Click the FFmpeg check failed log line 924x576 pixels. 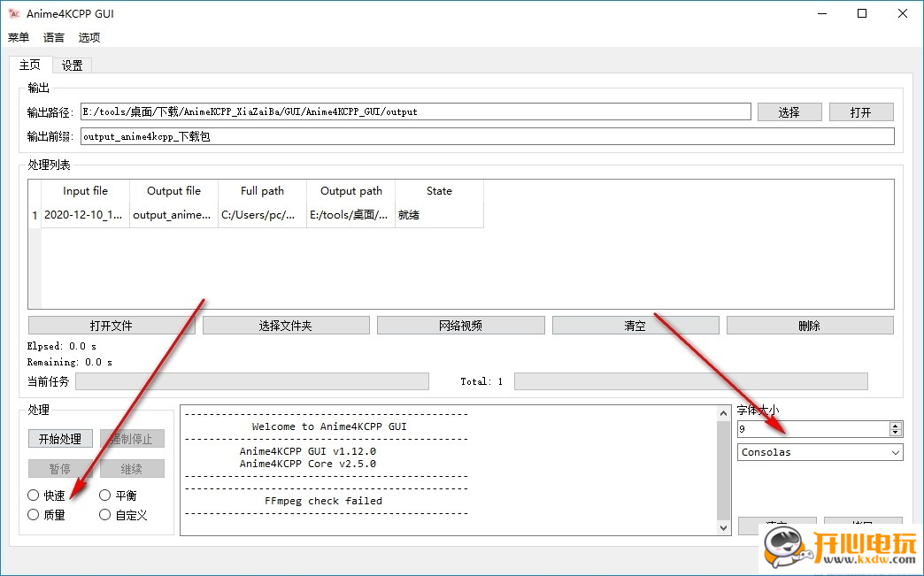[324, 501]
